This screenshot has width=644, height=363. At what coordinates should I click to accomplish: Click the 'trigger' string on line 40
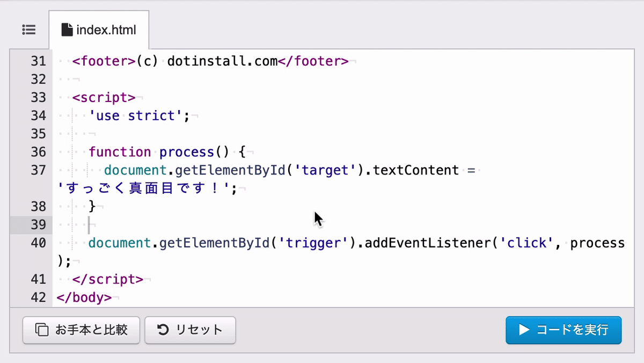point(313,243)
